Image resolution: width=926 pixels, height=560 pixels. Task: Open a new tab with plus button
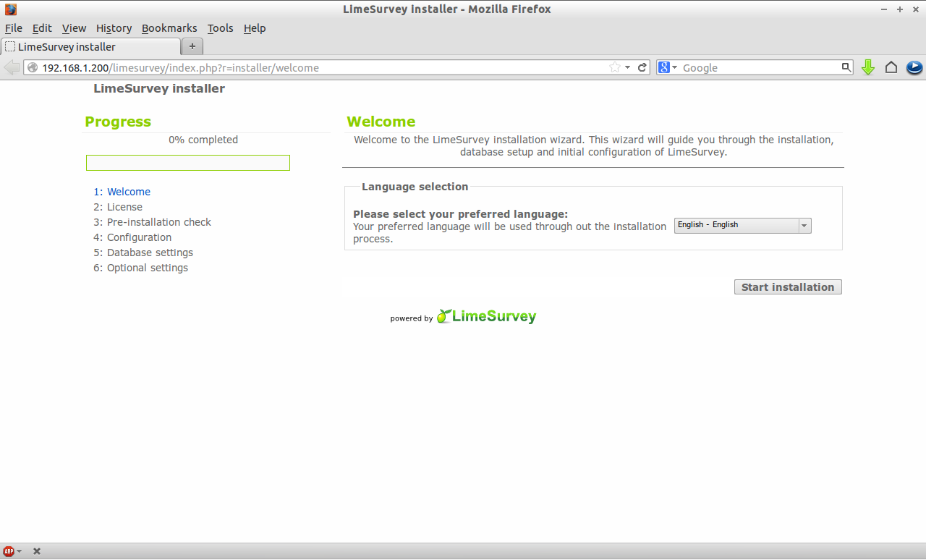(192, 46)
